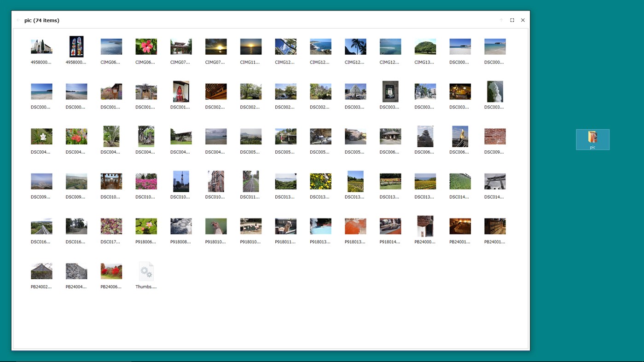Select the red hibiscus flower image CIMG06

point(146,46)
